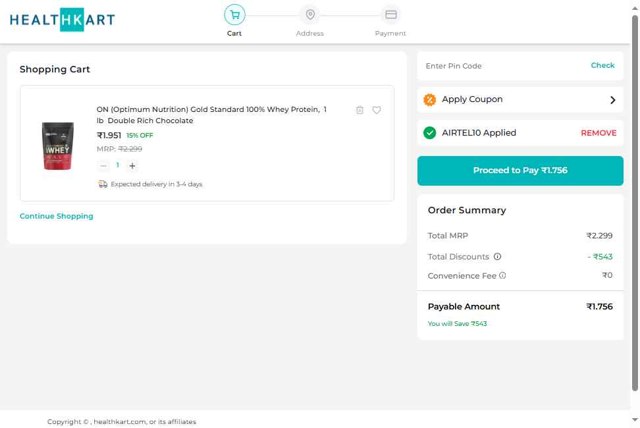Open the whey protein product thumbnail
The width and height of the screenshot is (640, 428).
click(x=58, y=146)
